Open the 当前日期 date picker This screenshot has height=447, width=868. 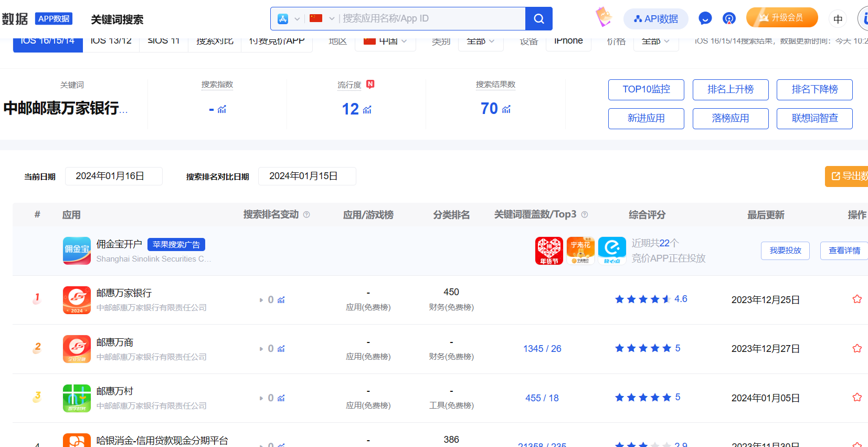point(114,176)
